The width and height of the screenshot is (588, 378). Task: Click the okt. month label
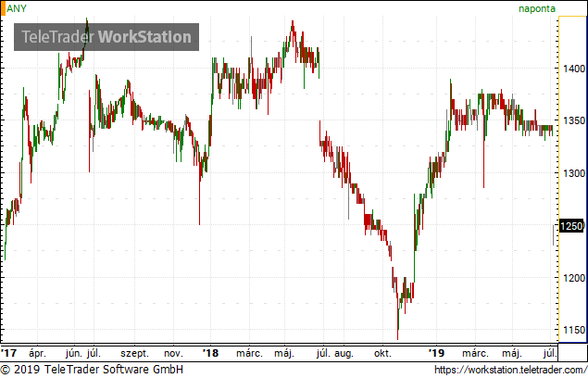tap(382, 353)
